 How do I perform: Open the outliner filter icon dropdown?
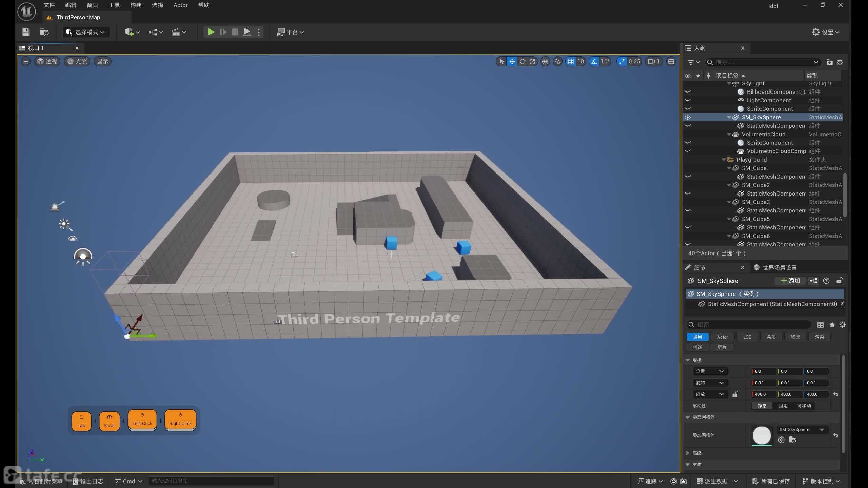(693, 62)
